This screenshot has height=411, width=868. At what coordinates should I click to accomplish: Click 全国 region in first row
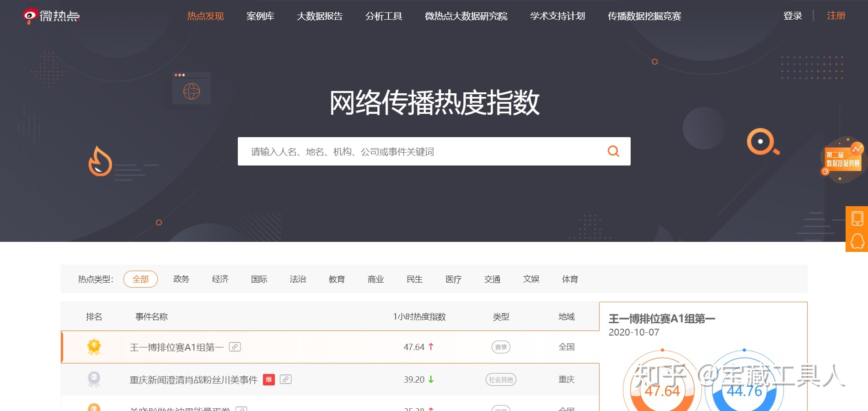point(566,347)
